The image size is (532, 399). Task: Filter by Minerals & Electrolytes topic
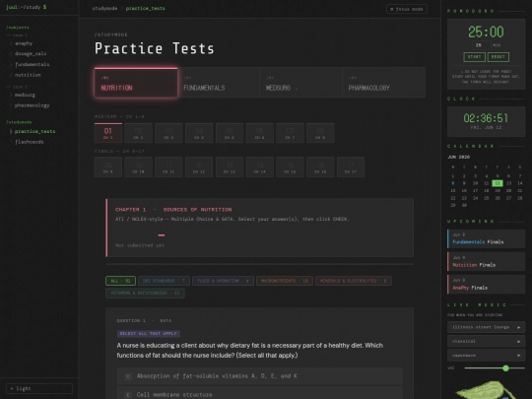click(x=354, y=281)
